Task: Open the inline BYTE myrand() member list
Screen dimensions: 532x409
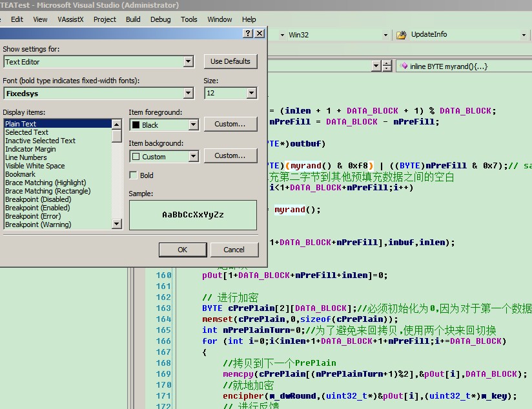Action: (x=464, y=66)
